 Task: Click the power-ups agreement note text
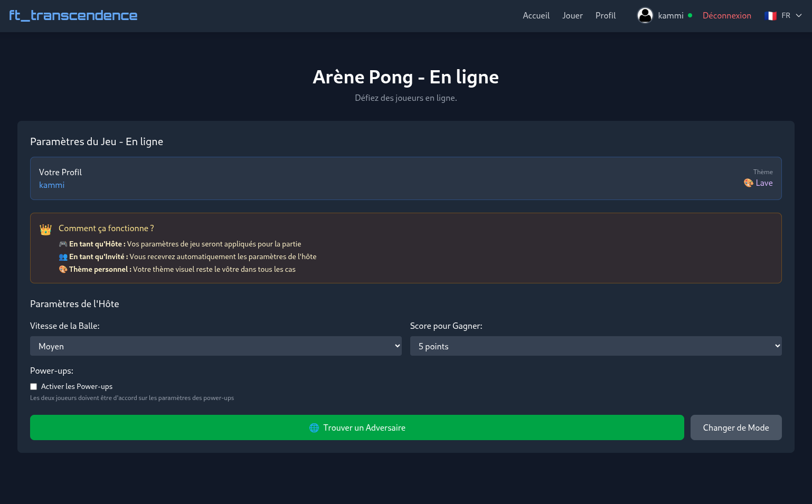pos(132,398)
